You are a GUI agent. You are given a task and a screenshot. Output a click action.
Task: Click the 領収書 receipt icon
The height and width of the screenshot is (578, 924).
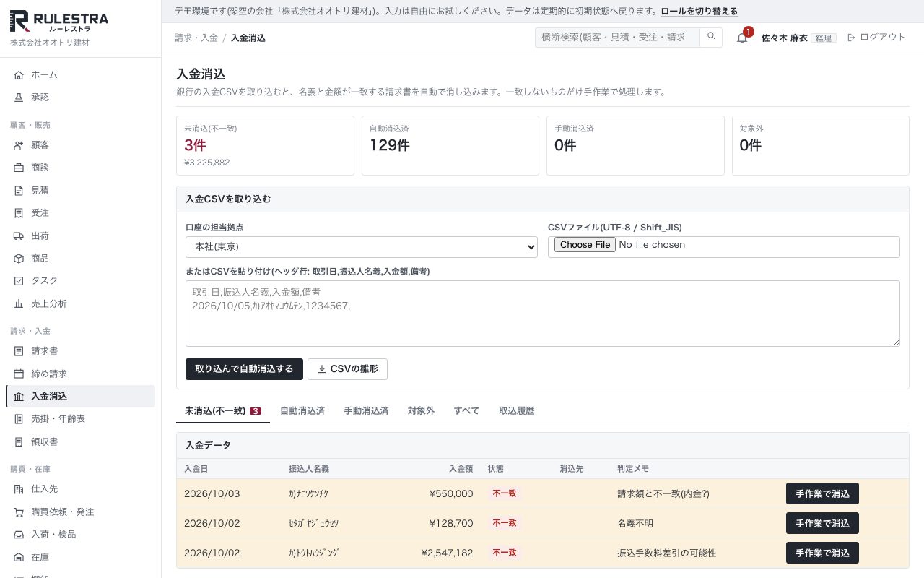coord(19,442)
